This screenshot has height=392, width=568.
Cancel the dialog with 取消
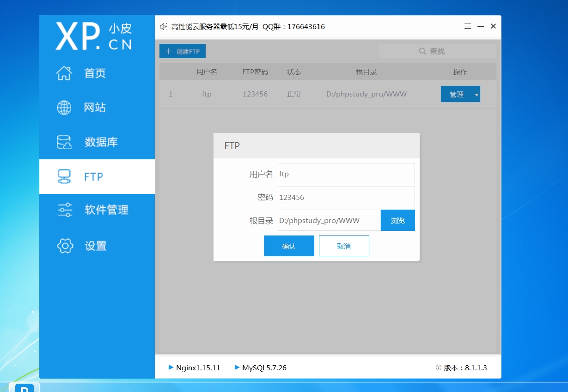click(344, 246)
